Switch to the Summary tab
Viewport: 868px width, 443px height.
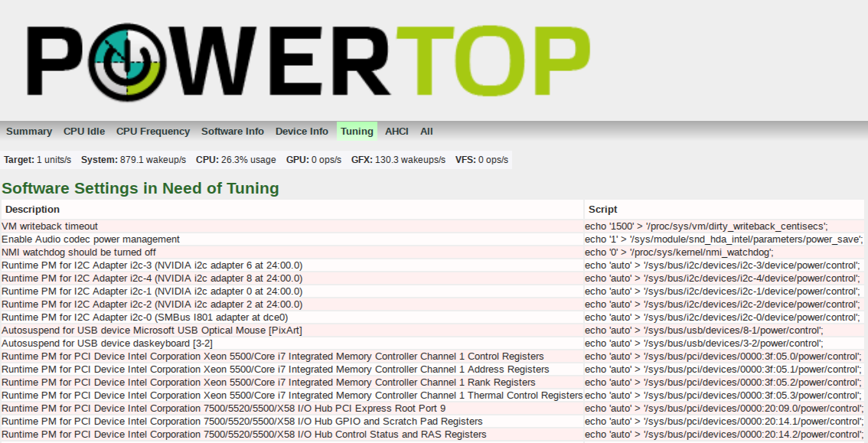click(x=29, y=131)
